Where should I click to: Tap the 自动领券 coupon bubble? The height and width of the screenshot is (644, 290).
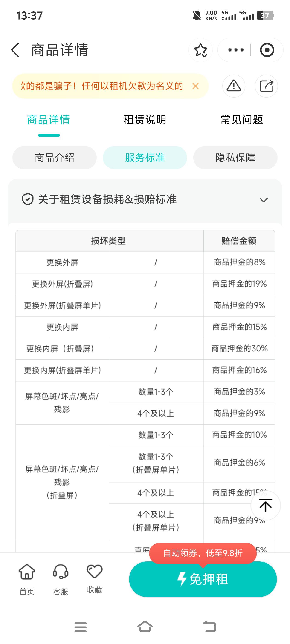click(x=203, y=553)
